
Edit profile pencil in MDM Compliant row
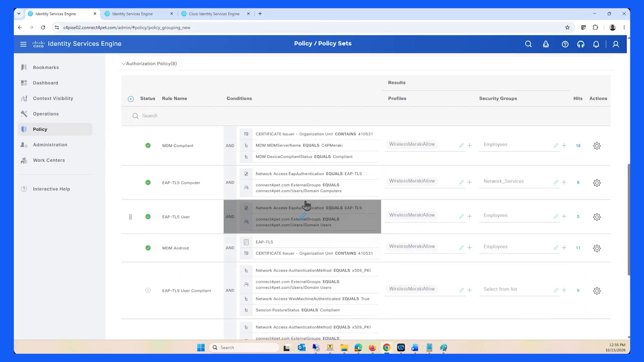tap(462, 145)
